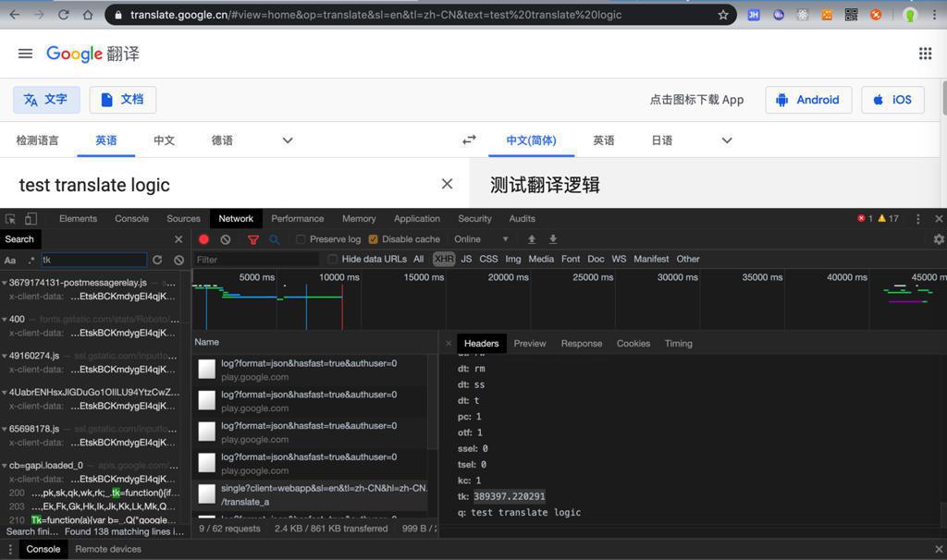Show the red error count badge
The image size is (947, 560).
pyautogui.click(x=865, y=218)
